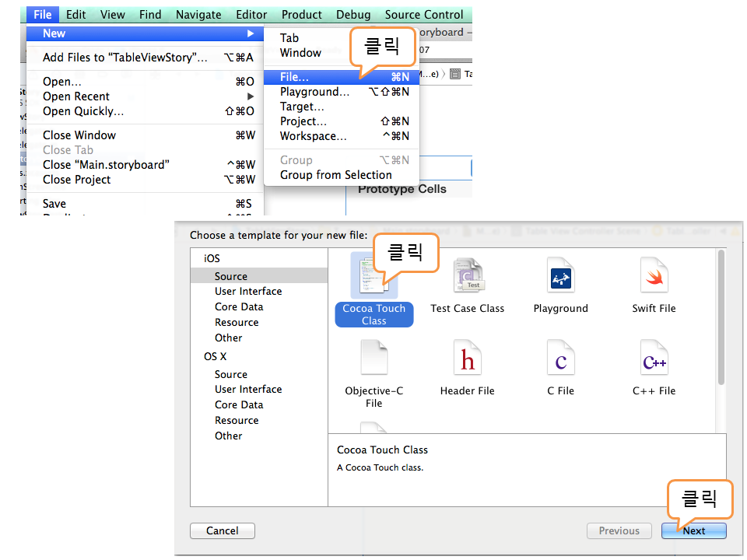747x560 pixels.
Task: Pick the C File template icon
Action: [x=561, y=360]
